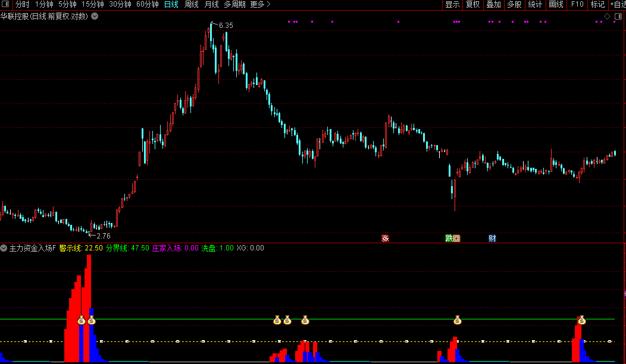Click the 2.76 low price label
The width and height of the screenshot is (626, 364).
[104, 236]
